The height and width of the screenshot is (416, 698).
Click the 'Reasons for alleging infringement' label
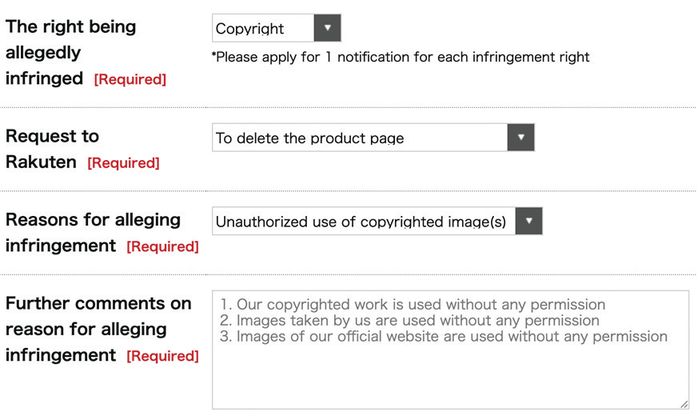[93, 232]
